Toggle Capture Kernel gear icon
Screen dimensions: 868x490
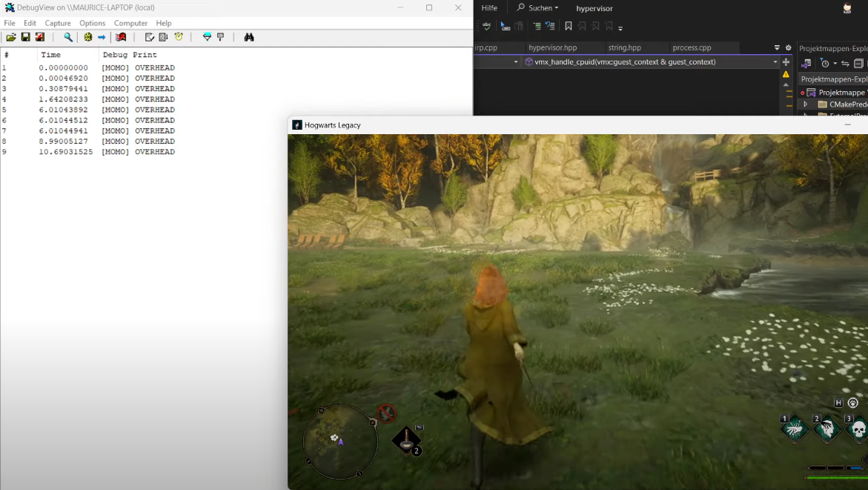(x=87, y=37)
